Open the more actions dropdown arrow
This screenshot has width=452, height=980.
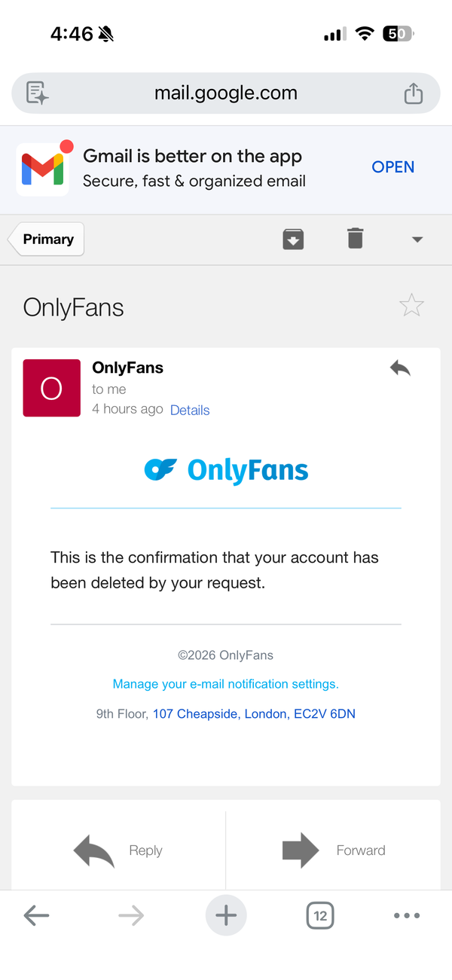click(417, 240)
